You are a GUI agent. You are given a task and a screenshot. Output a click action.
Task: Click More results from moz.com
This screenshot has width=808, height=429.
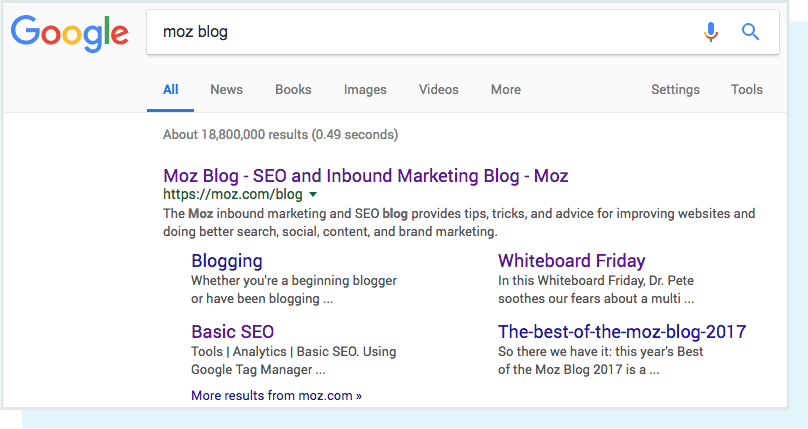click(276, 395)
